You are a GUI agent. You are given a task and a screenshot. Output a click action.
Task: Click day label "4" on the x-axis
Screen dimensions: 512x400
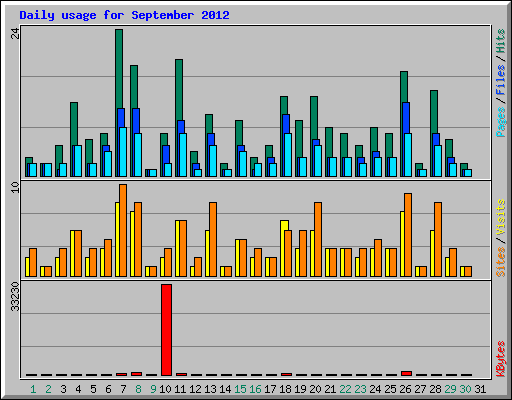[x=78, y=389]
